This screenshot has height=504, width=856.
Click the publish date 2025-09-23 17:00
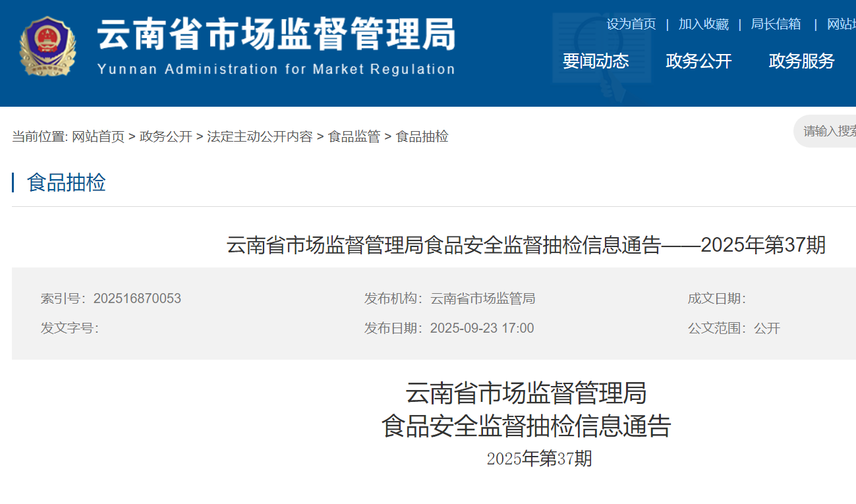[x=482, y=328]
